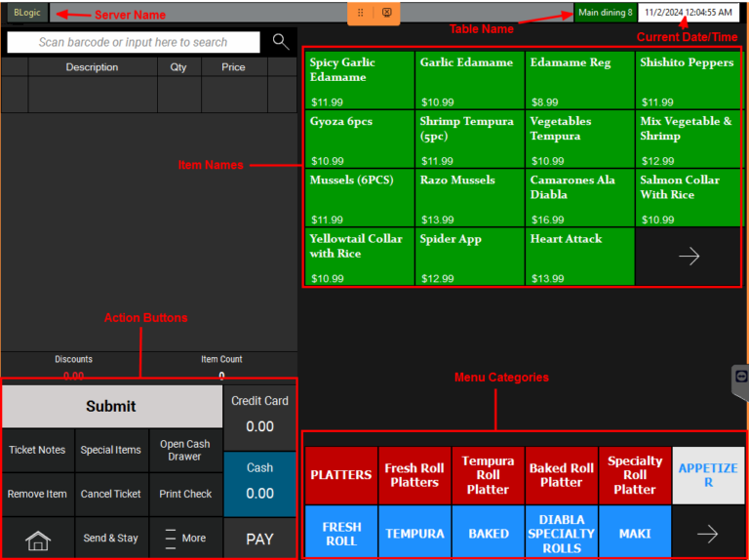The image size is (749, 560).
Task: Submit the current order
Action: [112, 406]
